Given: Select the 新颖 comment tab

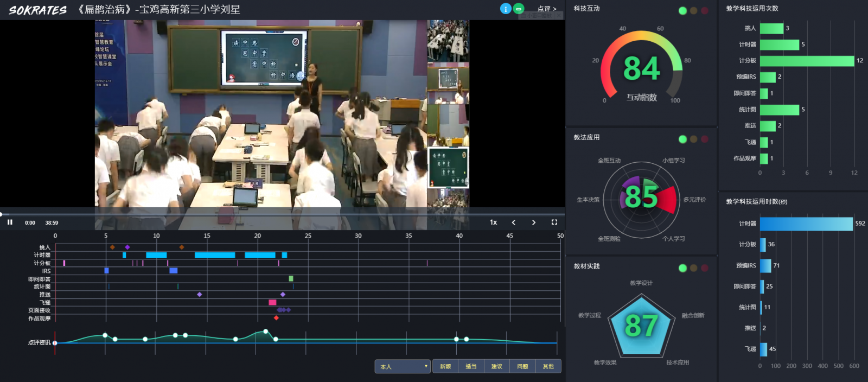Looking at the screenshot, I should pyautogui.click(x=445, y=367).
